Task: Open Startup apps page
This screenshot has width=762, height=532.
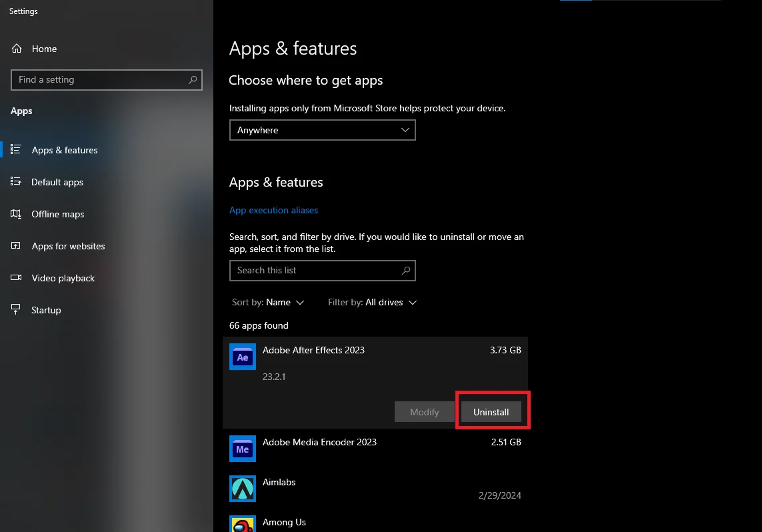Action: click(x=46, y=310)
